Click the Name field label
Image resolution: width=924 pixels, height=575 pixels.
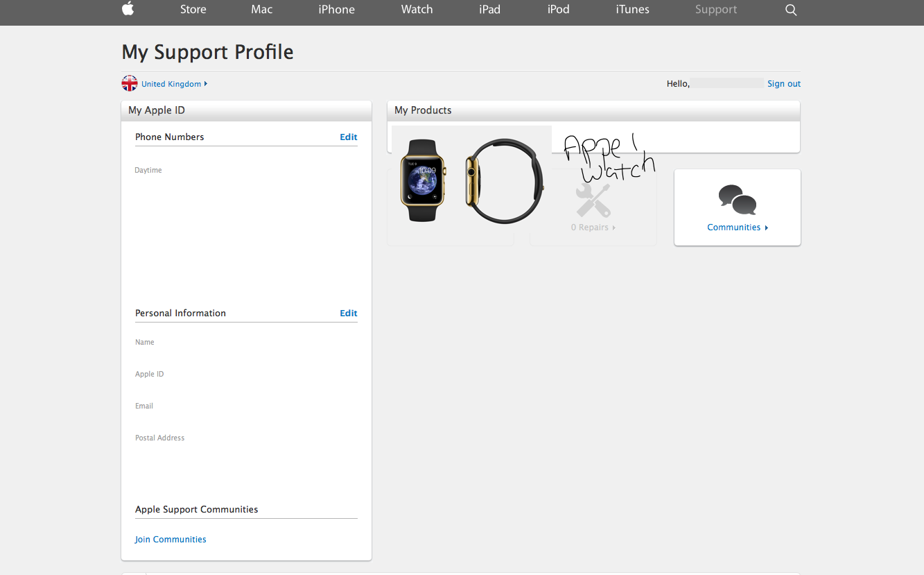pos(145,342)
